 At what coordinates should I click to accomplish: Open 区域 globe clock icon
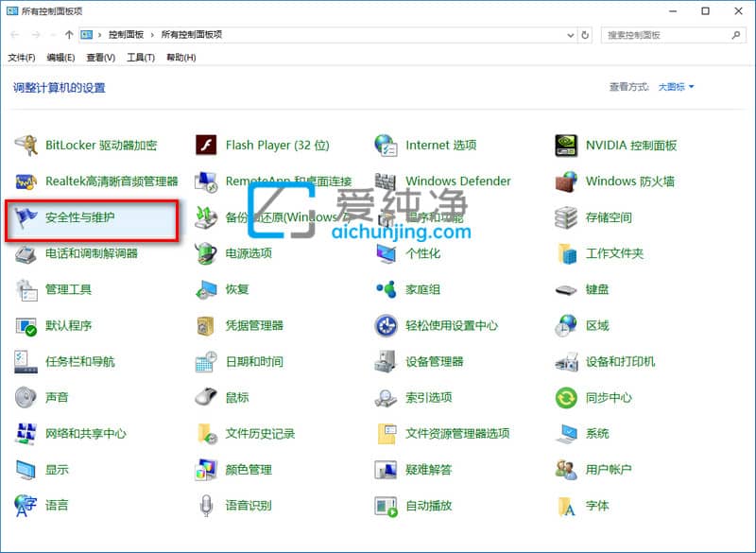pyautogui.click(x=566, y=326)
